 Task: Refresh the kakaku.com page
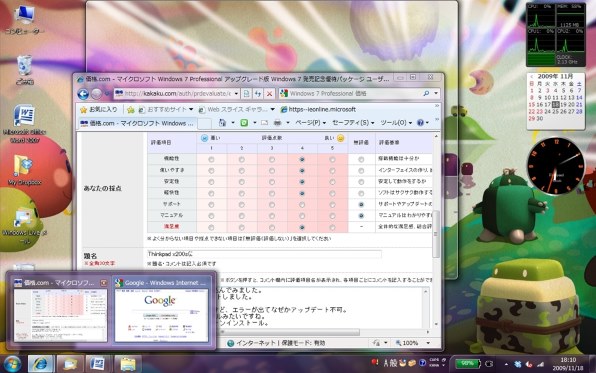click(258, 94)
